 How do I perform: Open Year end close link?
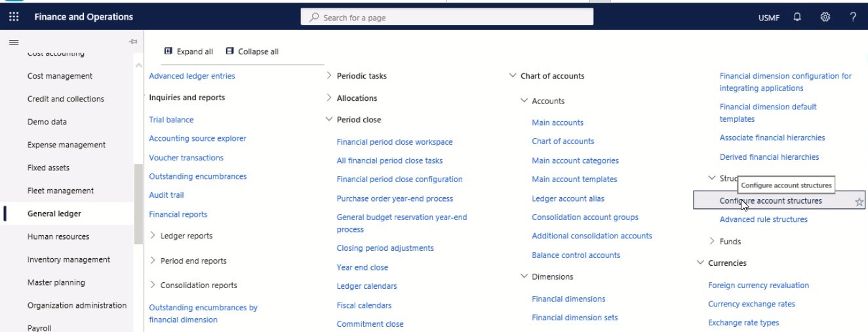point(363,267)
